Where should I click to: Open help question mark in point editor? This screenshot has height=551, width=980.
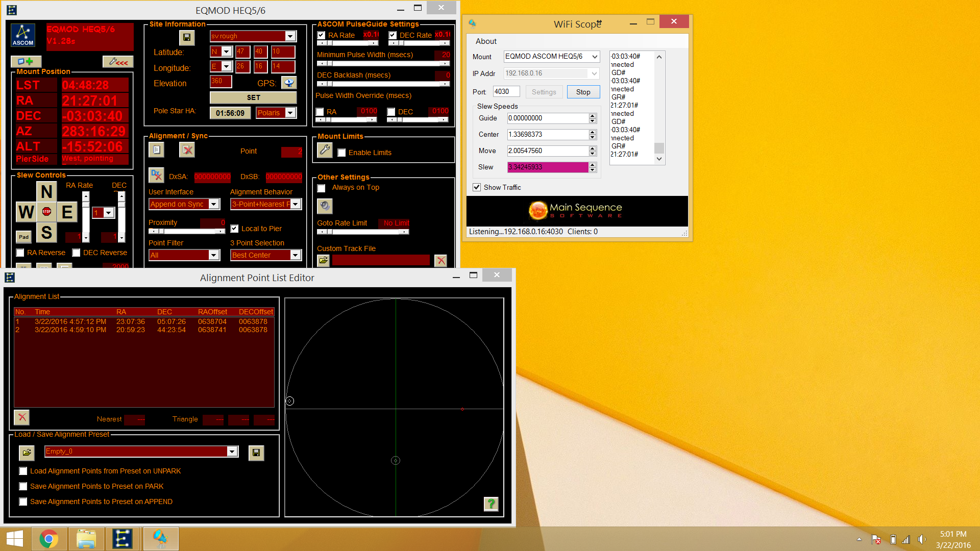point(491,504)
